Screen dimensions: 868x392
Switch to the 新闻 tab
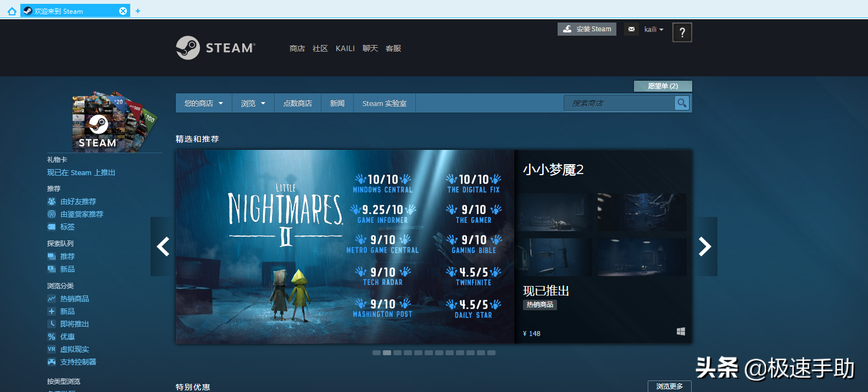(337, 103)
